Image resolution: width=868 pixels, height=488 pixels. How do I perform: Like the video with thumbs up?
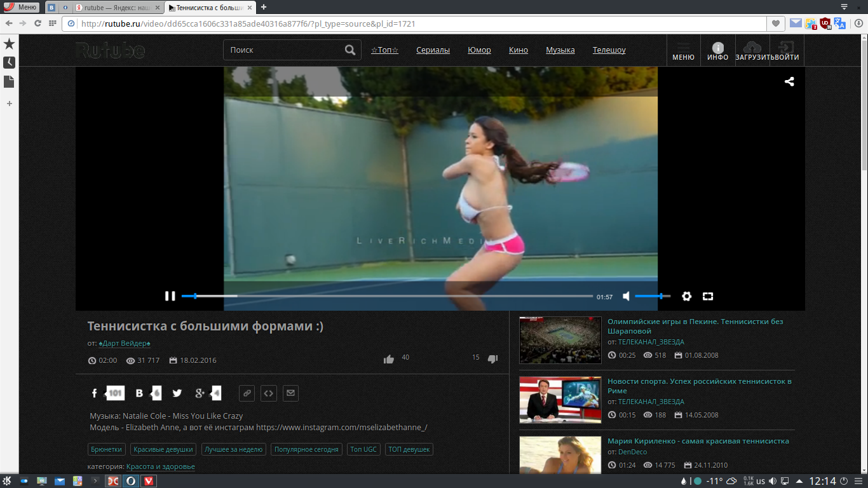point(389,359)
